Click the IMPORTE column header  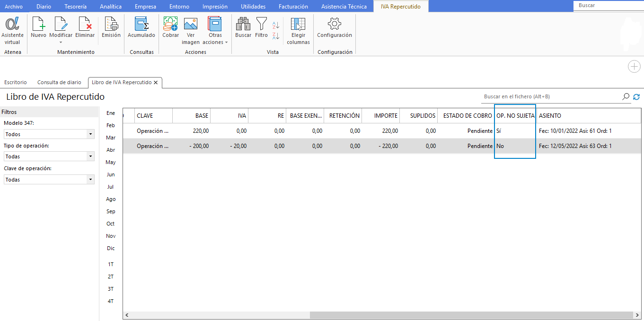381,115
